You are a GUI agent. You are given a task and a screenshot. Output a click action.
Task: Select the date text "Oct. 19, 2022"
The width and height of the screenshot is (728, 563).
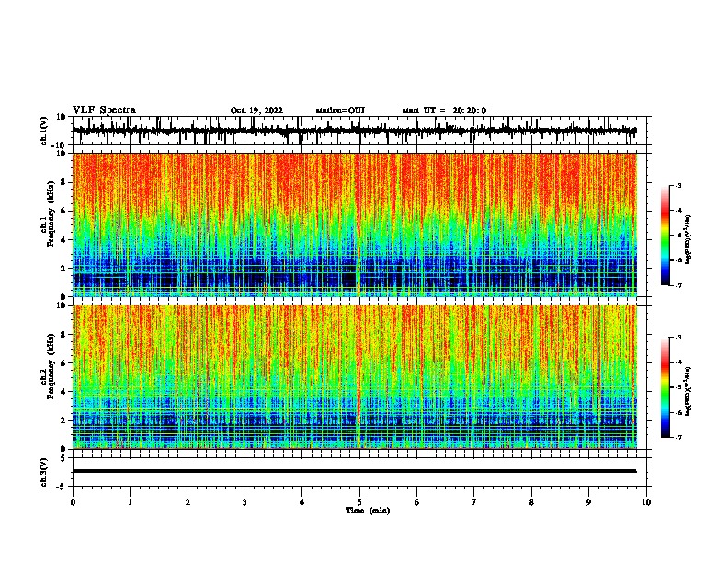[x=256, y=110]
